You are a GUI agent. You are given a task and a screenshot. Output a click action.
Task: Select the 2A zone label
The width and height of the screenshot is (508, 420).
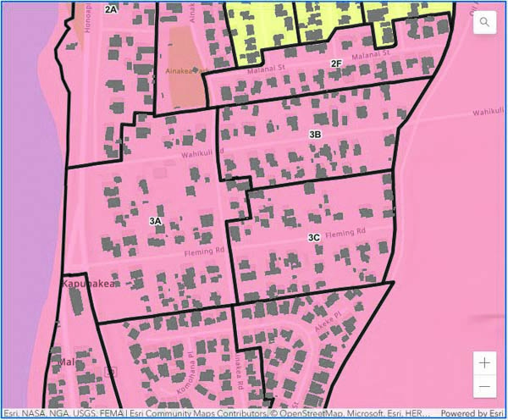coord(110,9)
